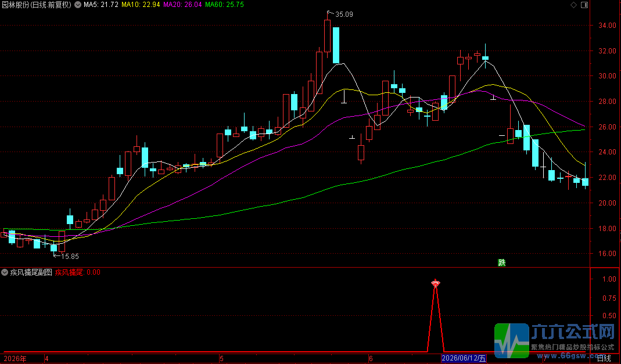Click the green MA60 legend label
Screen dimensions: 621x364
[225, 5]
